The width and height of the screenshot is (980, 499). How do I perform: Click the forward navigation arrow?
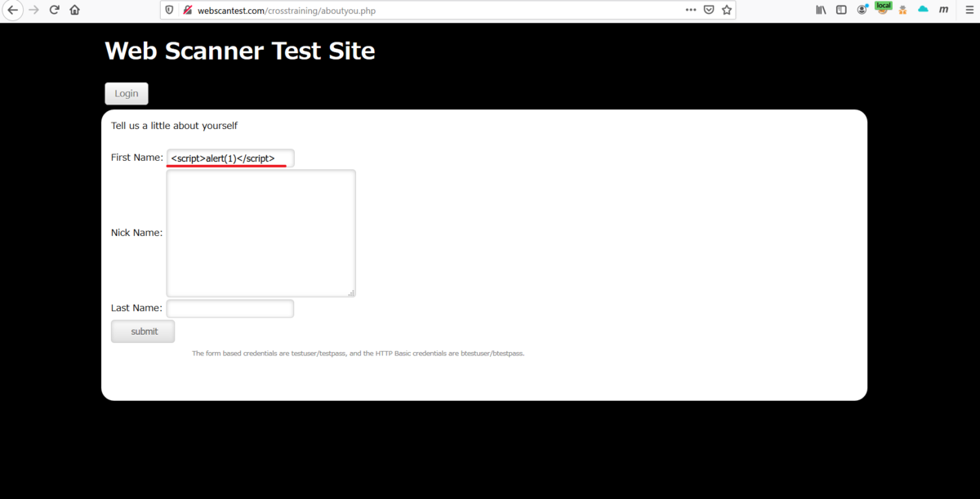[33, 10]
